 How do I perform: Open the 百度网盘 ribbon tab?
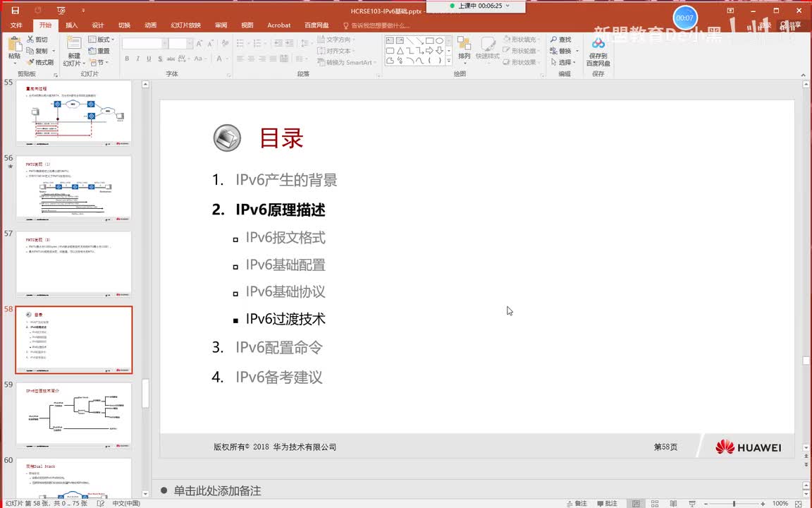pos(316,25)
